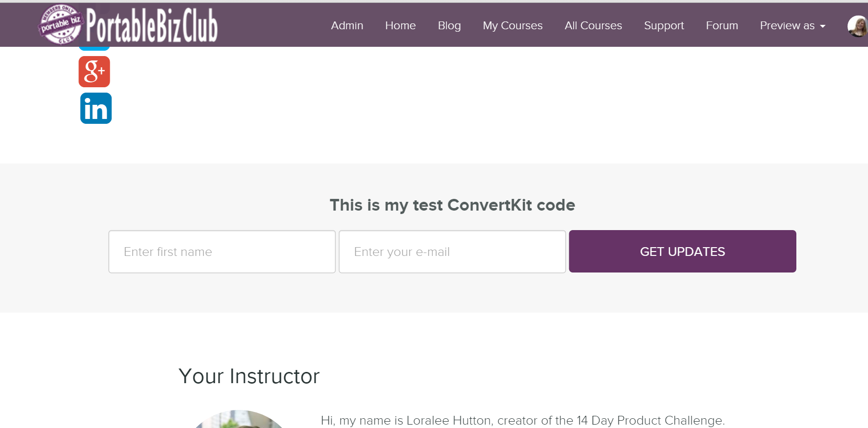Open the Admin menu item
This screenshot has height=428, width=868.
(347, 26)
